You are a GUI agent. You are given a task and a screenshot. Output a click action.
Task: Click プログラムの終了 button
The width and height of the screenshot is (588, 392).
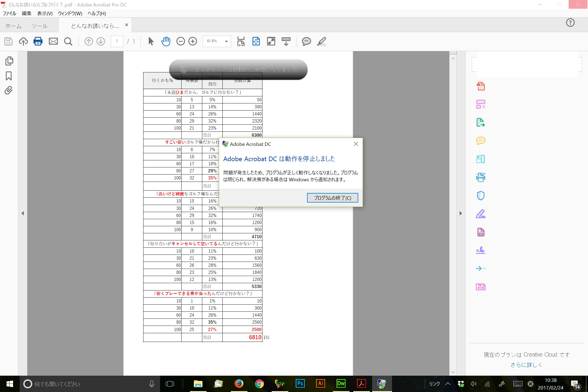point(332,198)
